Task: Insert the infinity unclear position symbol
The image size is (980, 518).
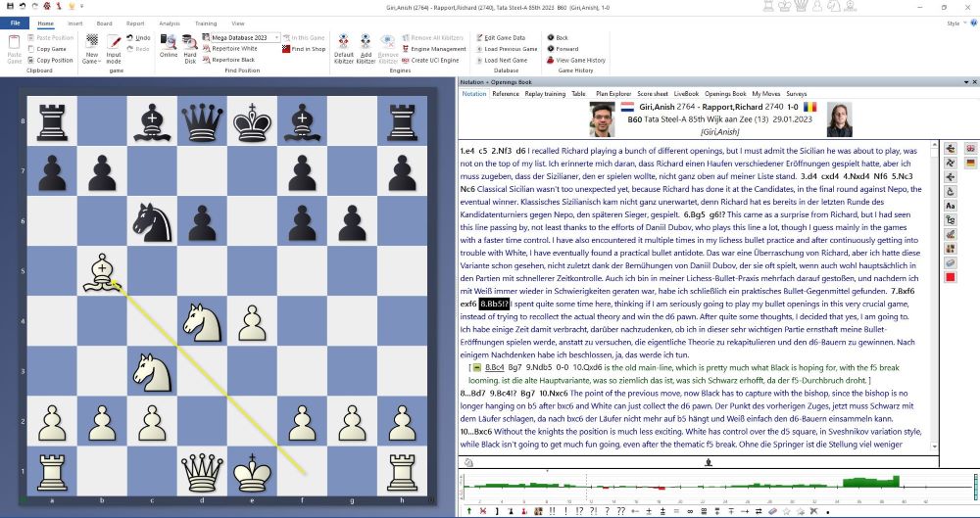Action: click(x=690, y=511)
